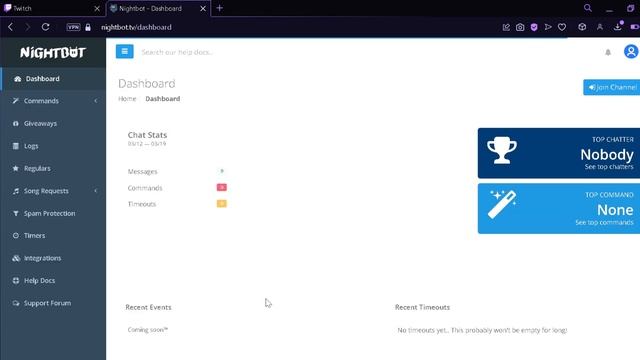
Task: Go back in browser history
Action: pos(11,27)
